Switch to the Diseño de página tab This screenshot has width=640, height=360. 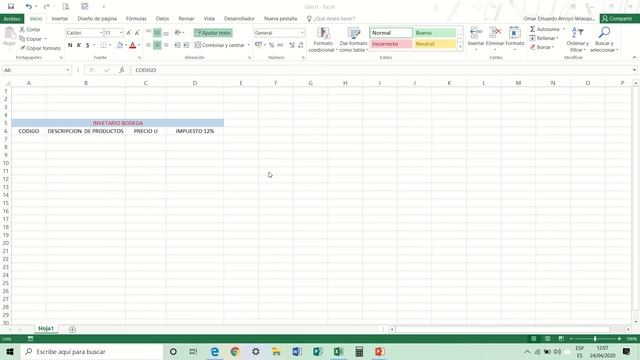tap(97, 19)
